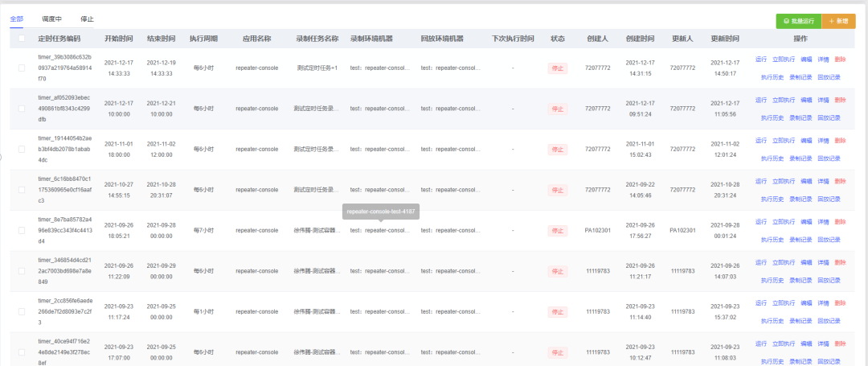Open 执行历史 for task timer_19144054b2ae

772,158
